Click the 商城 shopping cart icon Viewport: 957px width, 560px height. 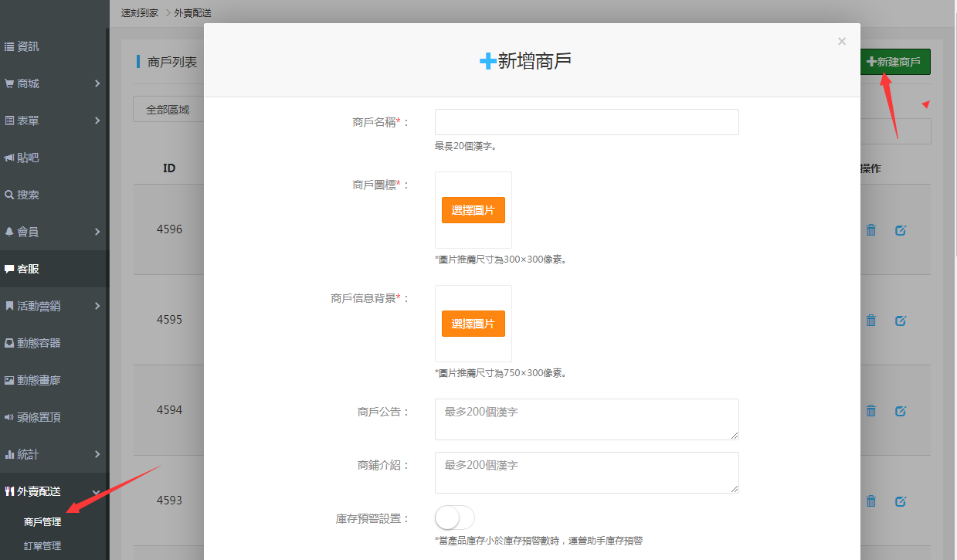click(9, 83)
